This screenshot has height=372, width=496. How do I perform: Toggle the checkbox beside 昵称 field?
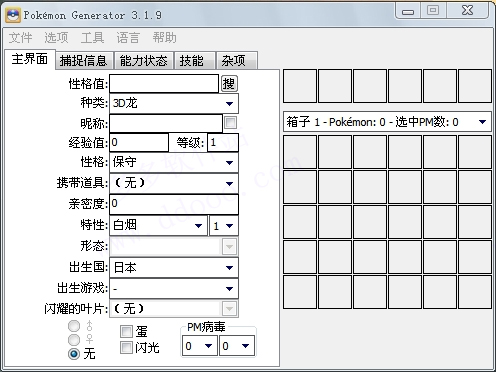231,122
